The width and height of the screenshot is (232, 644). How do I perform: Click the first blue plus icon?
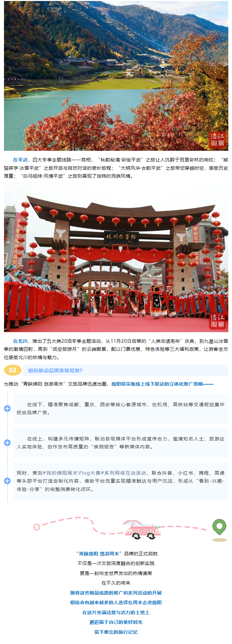[7, 409]
